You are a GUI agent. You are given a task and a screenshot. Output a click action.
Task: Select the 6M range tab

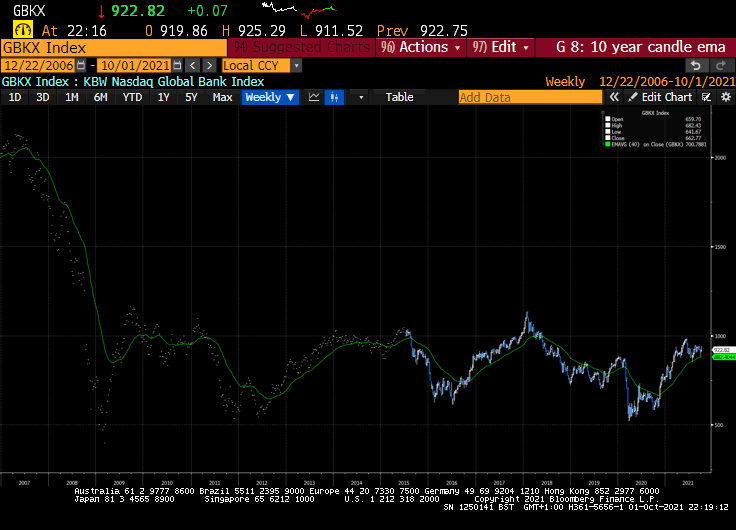tap(100, 97)
